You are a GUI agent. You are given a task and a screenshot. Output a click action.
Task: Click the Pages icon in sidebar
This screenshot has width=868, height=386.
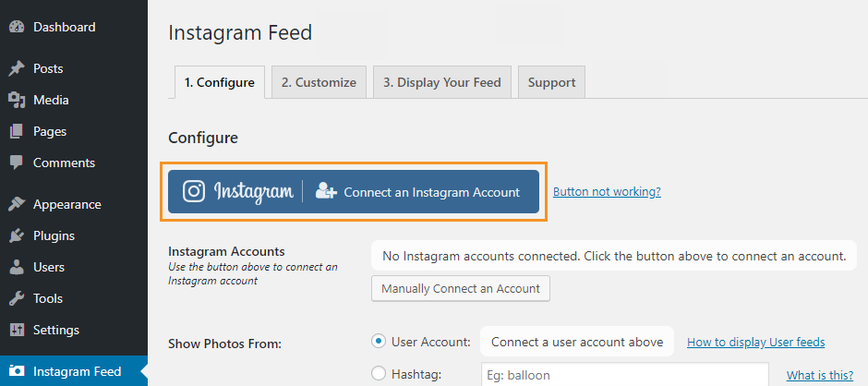pyautogui.click(x=18, y=132)
